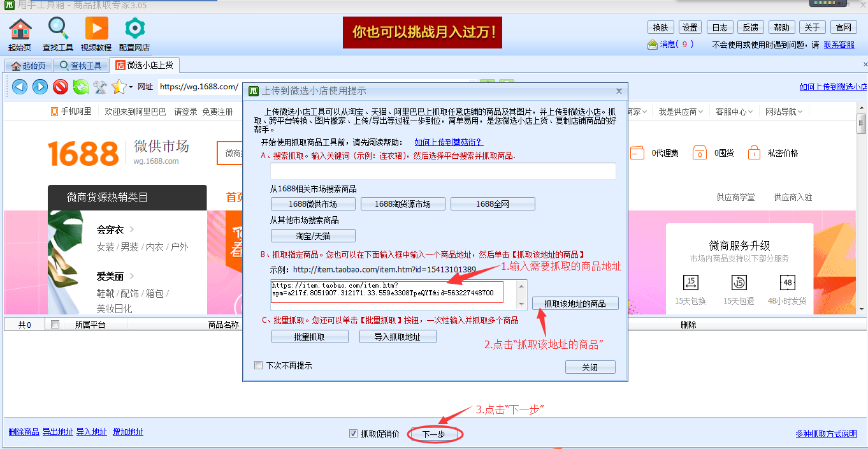868x449 pixels.
Task: Expand the 客服中心 dropdown
Action: [x=750, y=112]
